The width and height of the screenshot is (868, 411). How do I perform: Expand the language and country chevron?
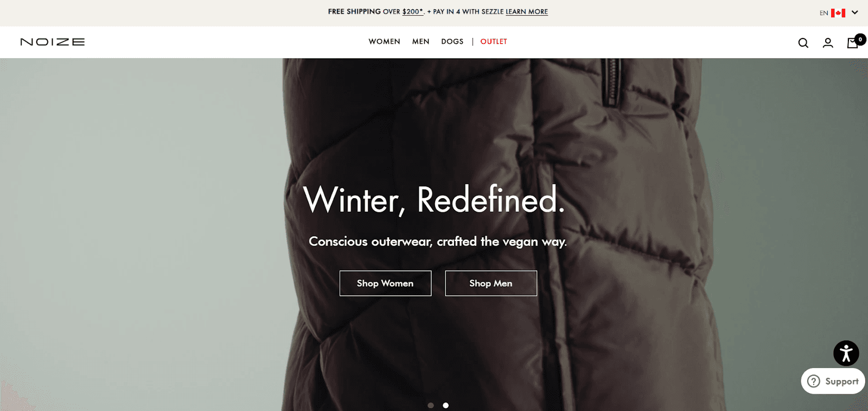(855, 12)
